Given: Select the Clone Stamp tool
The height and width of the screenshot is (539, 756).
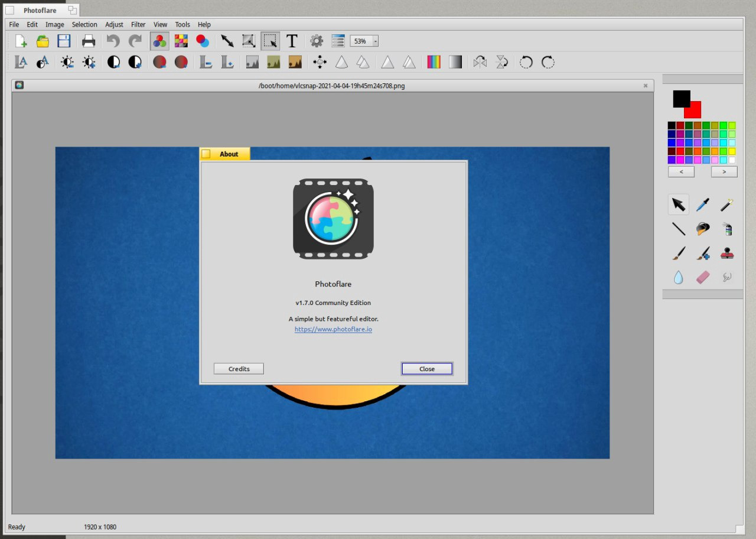Looking at the screenshot, I should (727, 254).
